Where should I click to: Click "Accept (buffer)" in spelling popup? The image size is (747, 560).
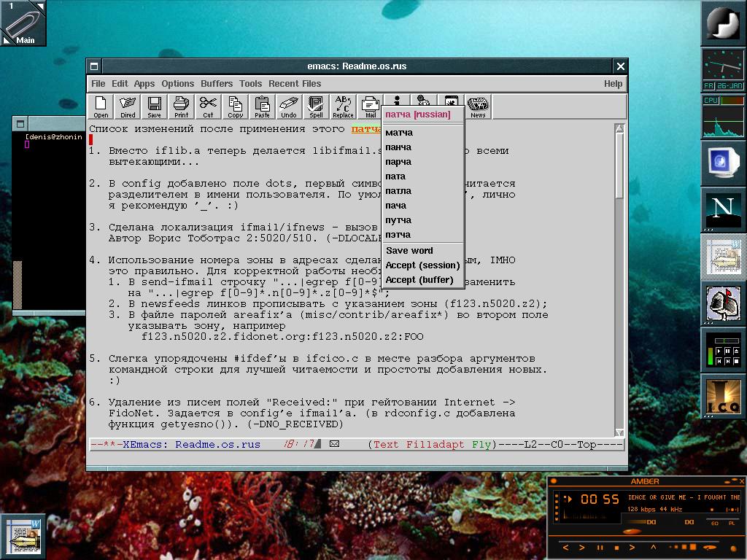pyautogui.click(x=419, y=280)
